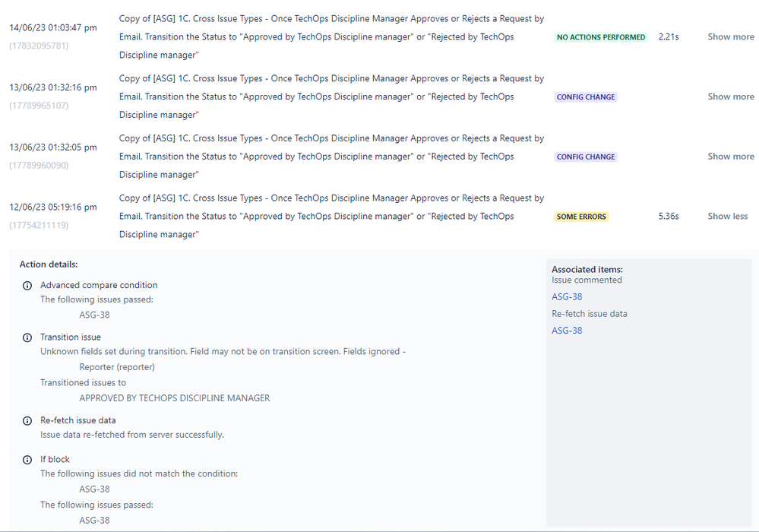Click ASG-38 listed under issues passed
Viewport: 759px width, 532px height.
pyautogui.click(x=94, y=315)
